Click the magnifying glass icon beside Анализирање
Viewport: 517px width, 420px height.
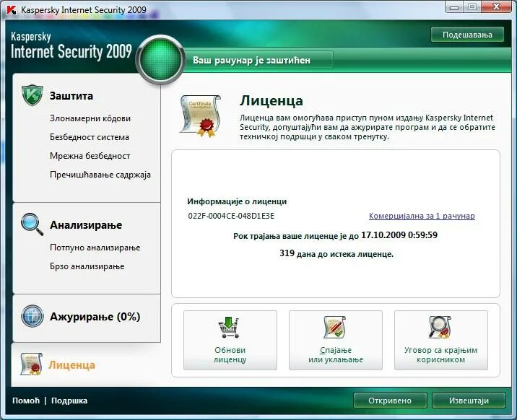32,224
